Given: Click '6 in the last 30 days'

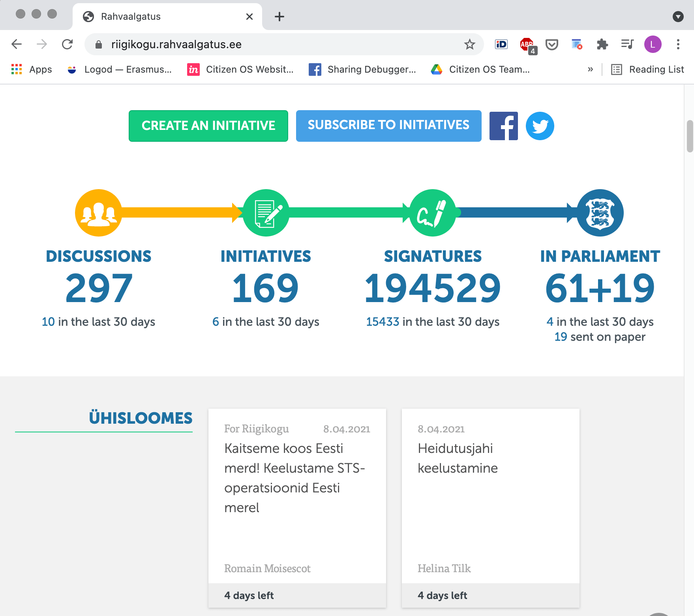Looking at the screenshot, I should 266,322.
